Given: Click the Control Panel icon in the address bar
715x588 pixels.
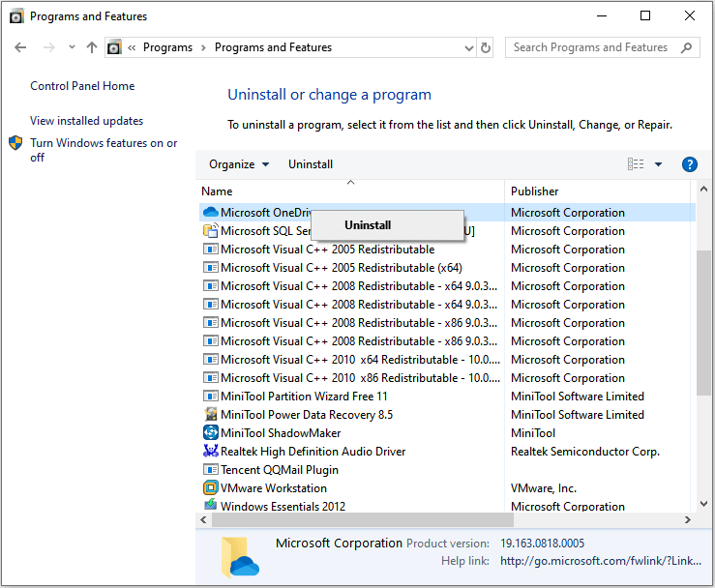Looking at the screenshot, I should click(x=114, y=47).
